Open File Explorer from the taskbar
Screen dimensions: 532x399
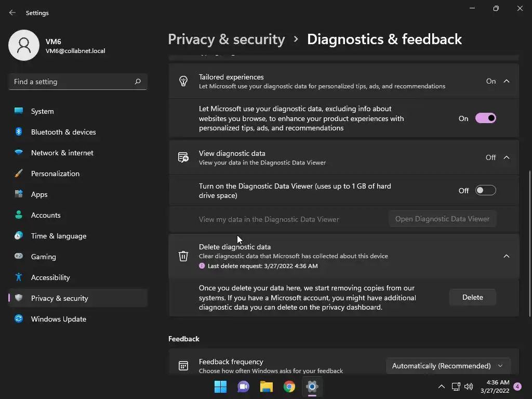pos(267,387)
